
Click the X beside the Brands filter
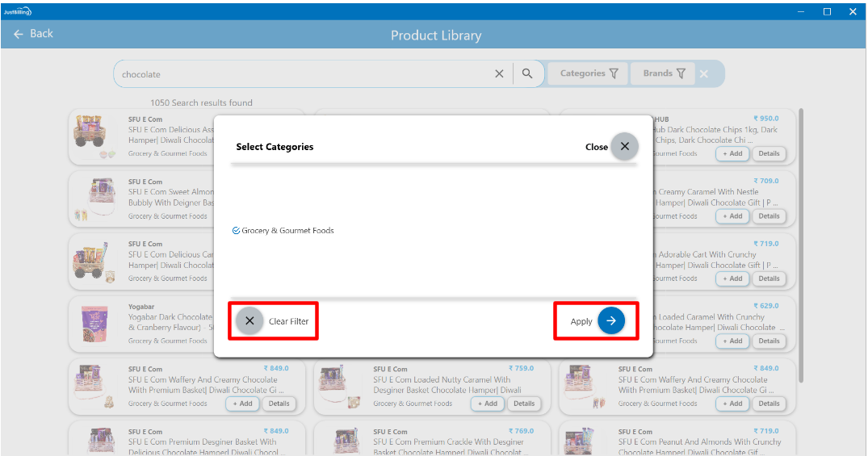pos(704,73)
